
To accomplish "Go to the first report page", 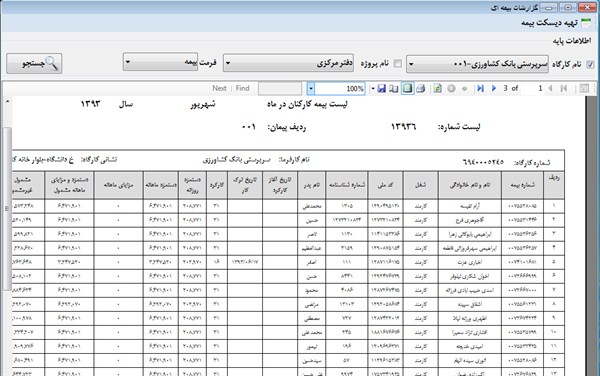I will pos(563,89).
